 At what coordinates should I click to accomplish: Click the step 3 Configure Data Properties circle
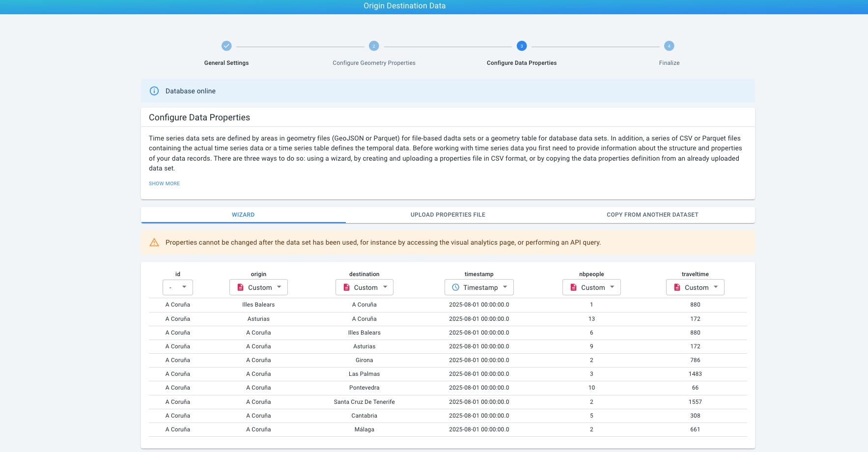click(x=522, y=46)
